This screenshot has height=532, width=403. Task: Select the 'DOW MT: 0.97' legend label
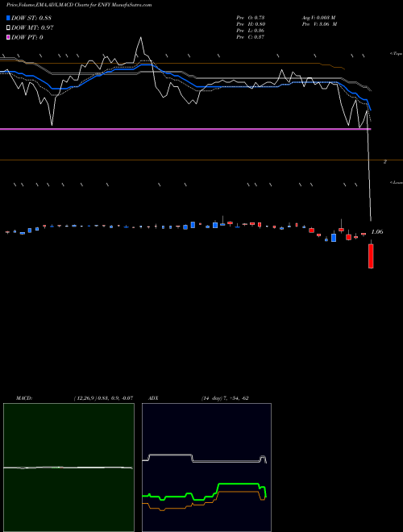coord(32,28)
